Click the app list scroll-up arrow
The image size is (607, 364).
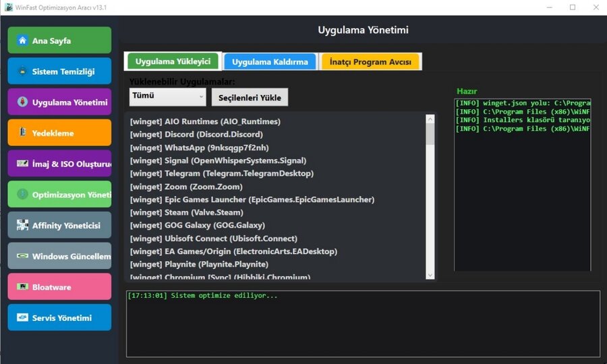[x=430, y=119]
